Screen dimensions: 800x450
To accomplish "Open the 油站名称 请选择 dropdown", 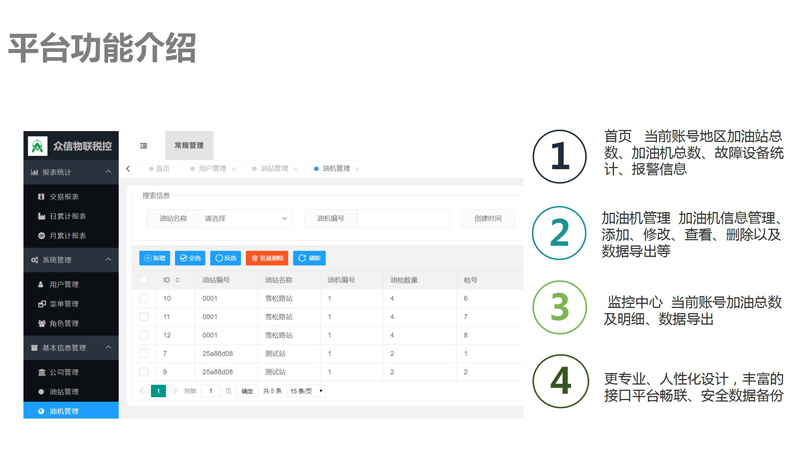I will tap(245, 218).
